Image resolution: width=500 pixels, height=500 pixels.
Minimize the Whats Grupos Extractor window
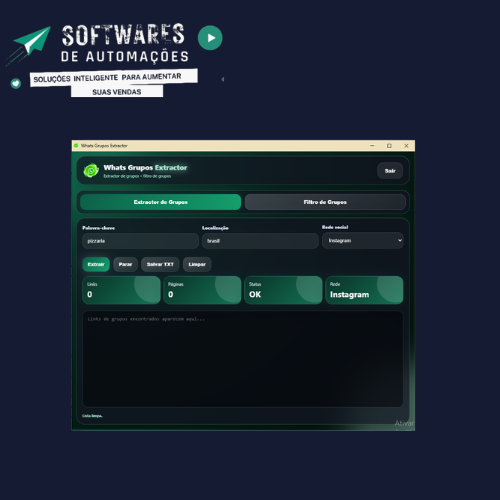point(372,146)
